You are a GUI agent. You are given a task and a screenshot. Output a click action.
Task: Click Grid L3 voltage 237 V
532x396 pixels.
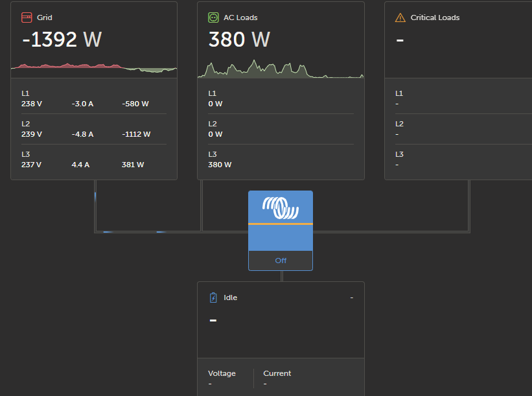pyautogui.click(x=31, y=165)
